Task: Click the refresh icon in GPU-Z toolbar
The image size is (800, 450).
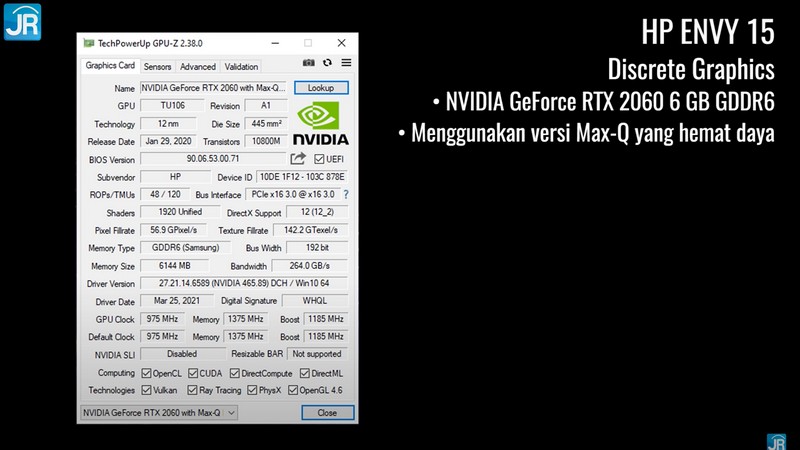Action: click(327, 63)
